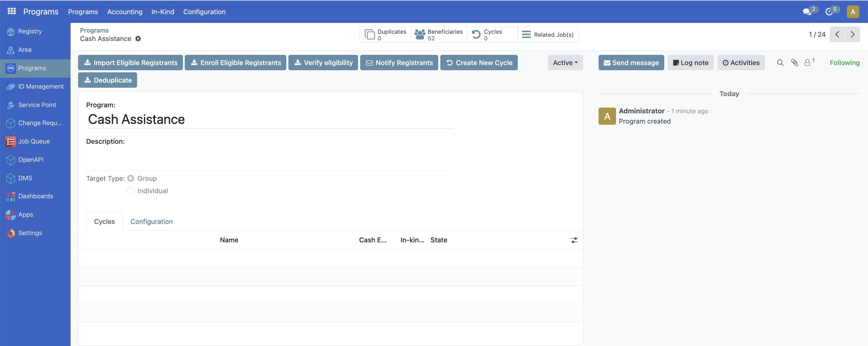Select Individual as Target Type
The width and height of the screenshot is (868, 346).
(131, 191)
